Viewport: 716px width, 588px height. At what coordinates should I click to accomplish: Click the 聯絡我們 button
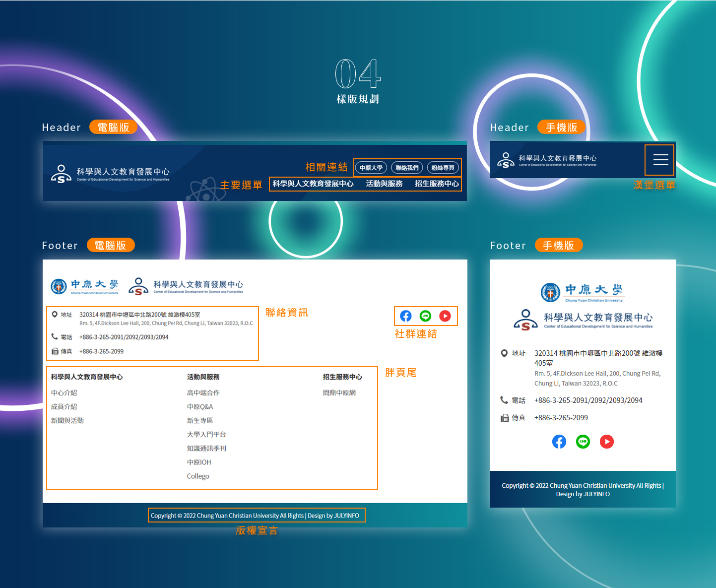[x=407, y=168]
